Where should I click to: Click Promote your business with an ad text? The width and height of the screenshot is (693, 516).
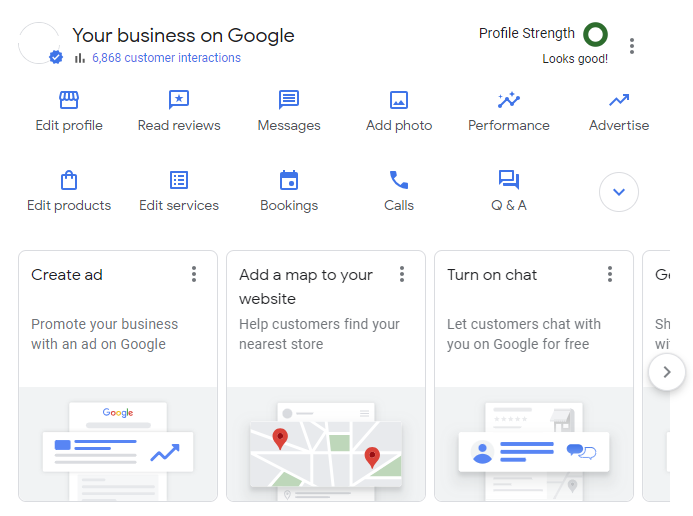pos(104,334)
